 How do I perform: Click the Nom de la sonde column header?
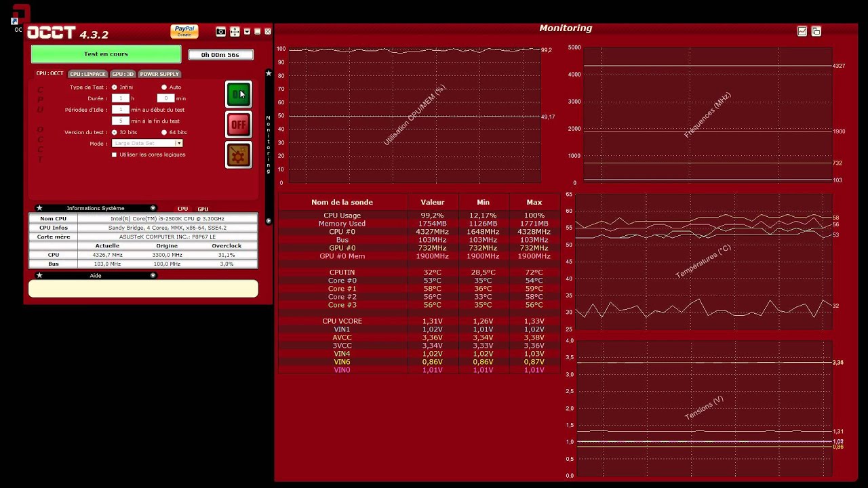pos(342,202)
